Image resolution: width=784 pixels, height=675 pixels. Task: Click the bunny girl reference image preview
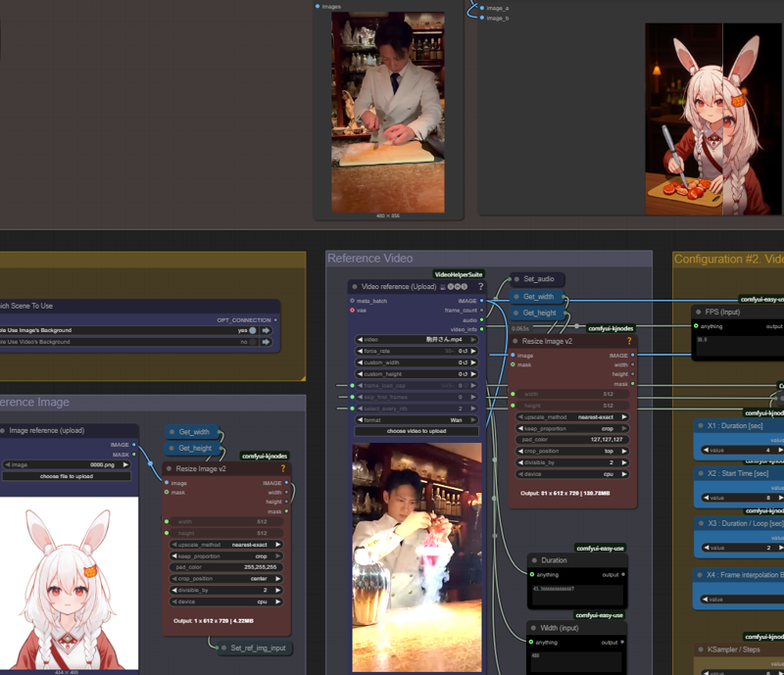pos(69,583)
